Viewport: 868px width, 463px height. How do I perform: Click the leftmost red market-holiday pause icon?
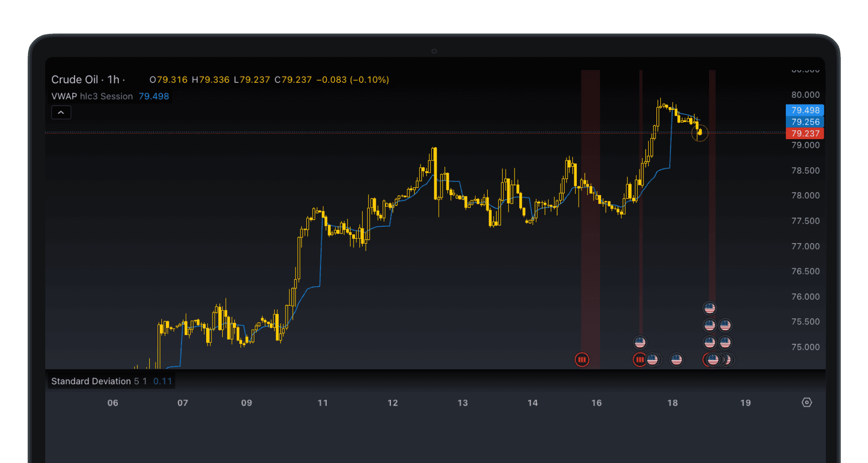582,359
